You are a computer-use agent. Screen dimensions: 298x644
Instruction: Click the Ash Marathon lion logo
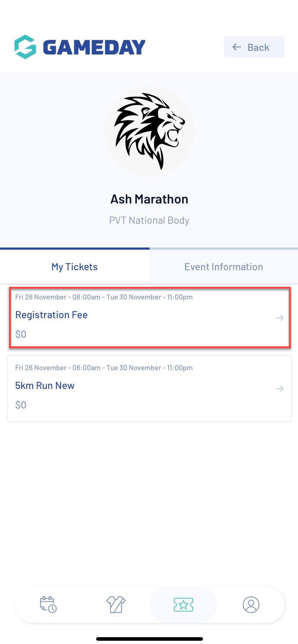click(x=149, y=131)
